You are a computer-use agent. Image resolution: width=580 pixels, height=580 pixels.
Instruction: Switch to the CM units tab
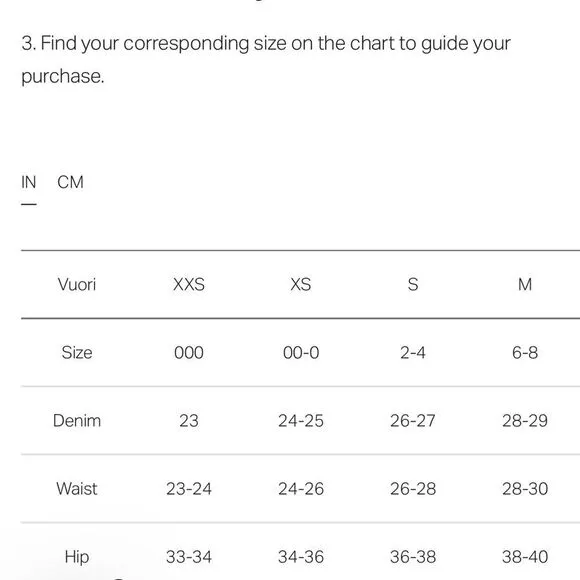pyautogui.click(x=70, y=182)
